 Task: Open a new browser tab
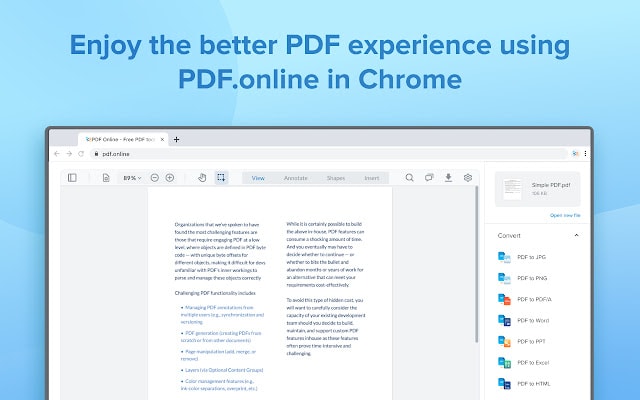(176, 140)
